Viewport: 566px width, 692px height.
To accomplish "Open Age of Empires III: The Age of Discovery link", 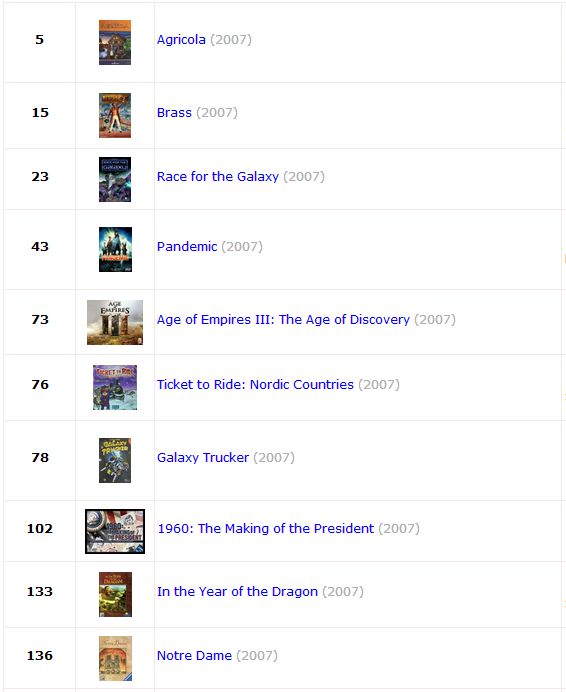I will pos(283,320).
